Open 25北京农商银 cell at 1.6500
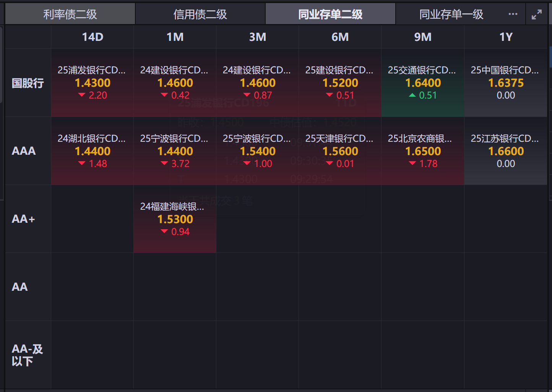The height and width of the screenshot is (392, 552). click(x=423, y=151)
